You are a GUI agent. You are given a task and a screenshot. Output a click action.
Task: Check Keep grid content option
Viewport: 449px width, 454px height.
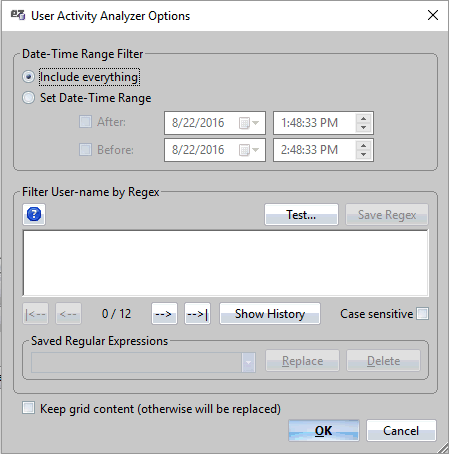click(28, 408)
